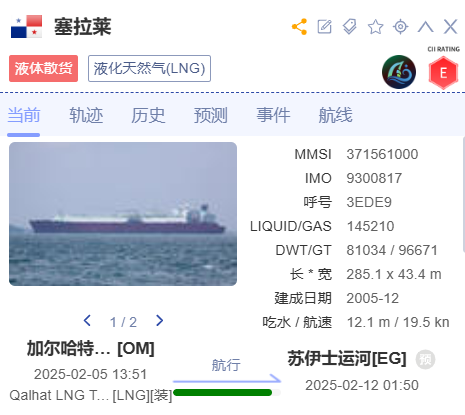Click the LNG tanker photo thumbnail
Image resolution: width=465 pixels, height=415 pixels.
pos(123,214)
